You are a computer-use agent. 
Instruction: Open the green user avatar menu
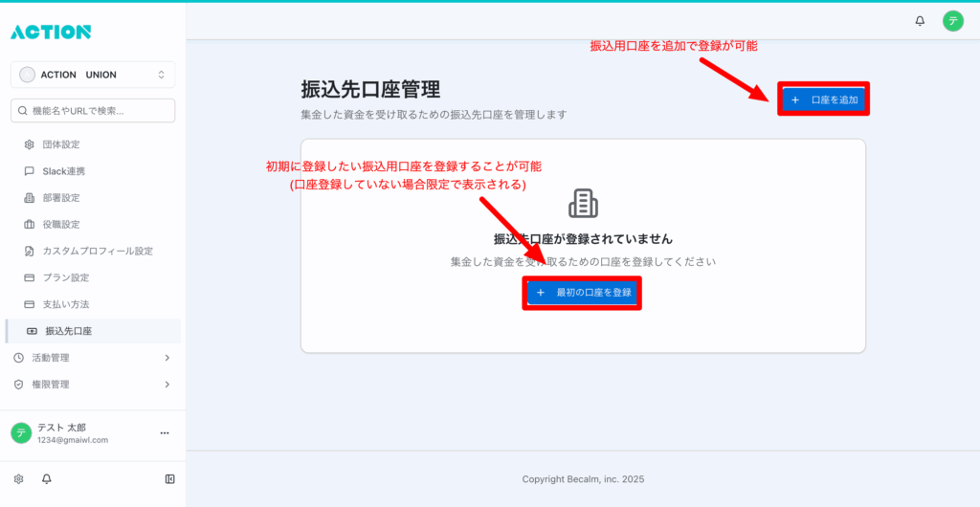[x=951, y=20]
